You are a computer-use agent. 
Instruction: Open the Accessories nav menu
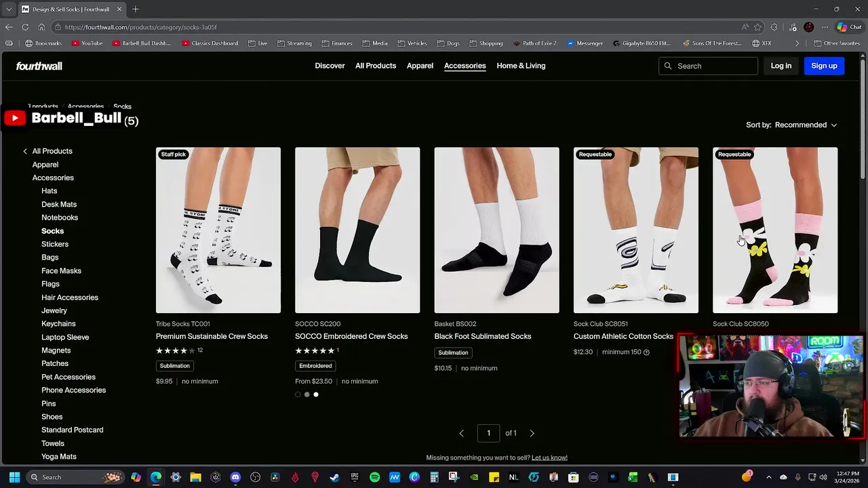pos(465,66)
